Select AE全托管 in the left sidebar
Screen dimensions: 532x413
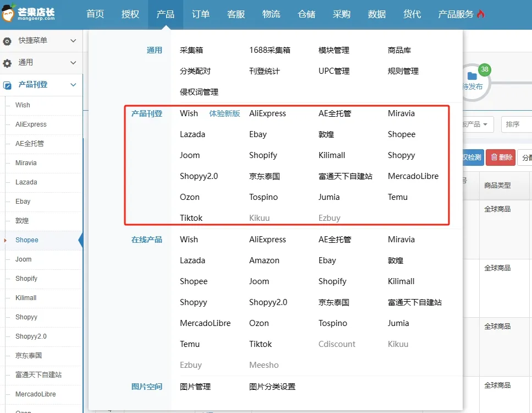point(30,144)
